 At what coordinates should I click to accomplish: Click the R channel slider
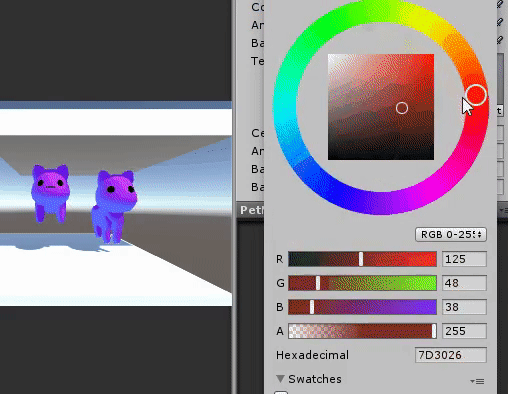point(362,259)
